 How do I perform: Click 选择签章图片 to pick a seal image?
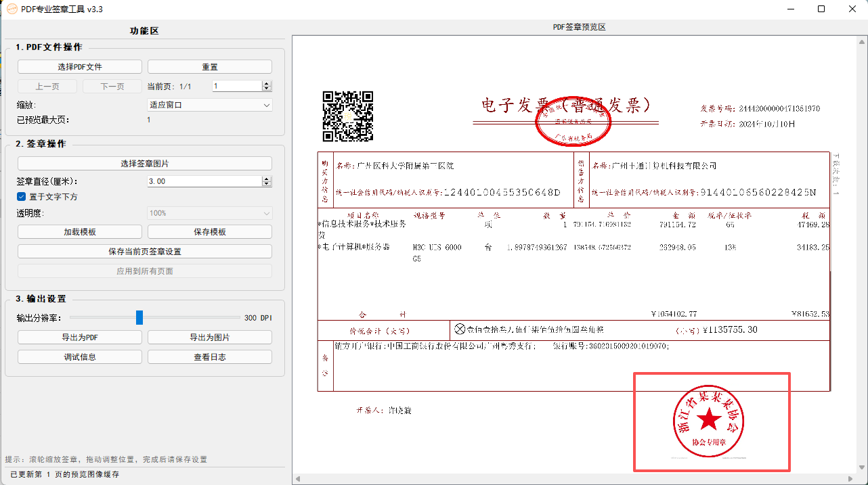pos(145,163)
